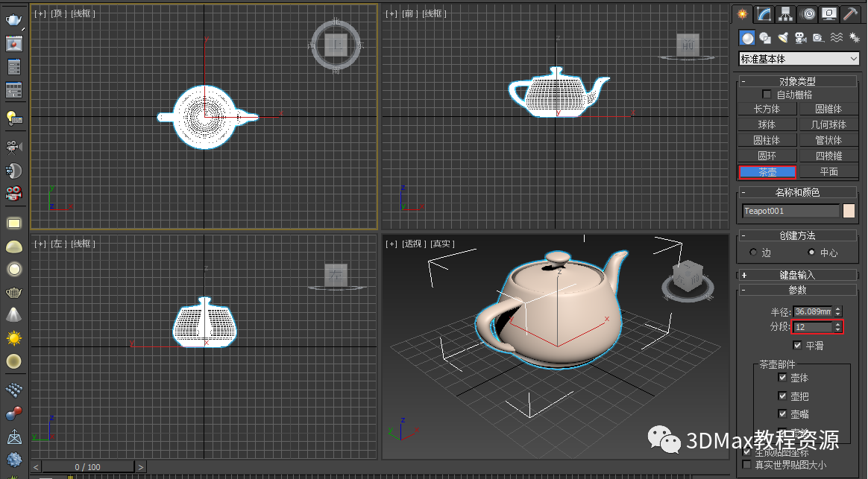868x479 pixels.
Task: Click the 球体 primitive button
Action: (x=767, y=124)
